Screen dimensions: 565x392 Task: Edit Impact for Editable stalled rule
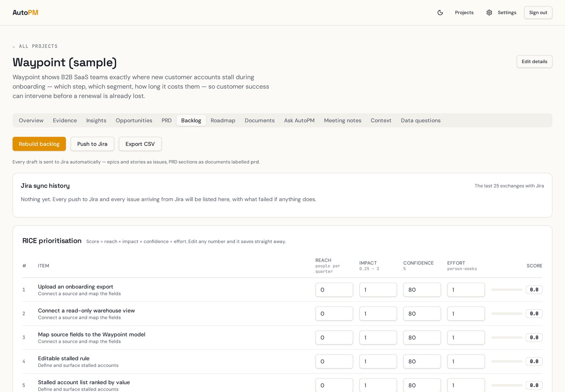(x=378, y=362)
